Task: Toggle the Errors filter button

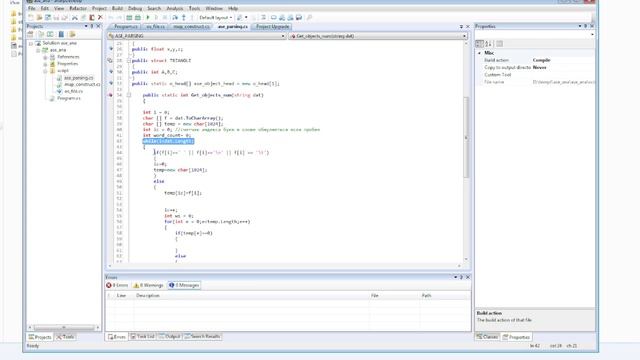Action: tap(118, 285)
